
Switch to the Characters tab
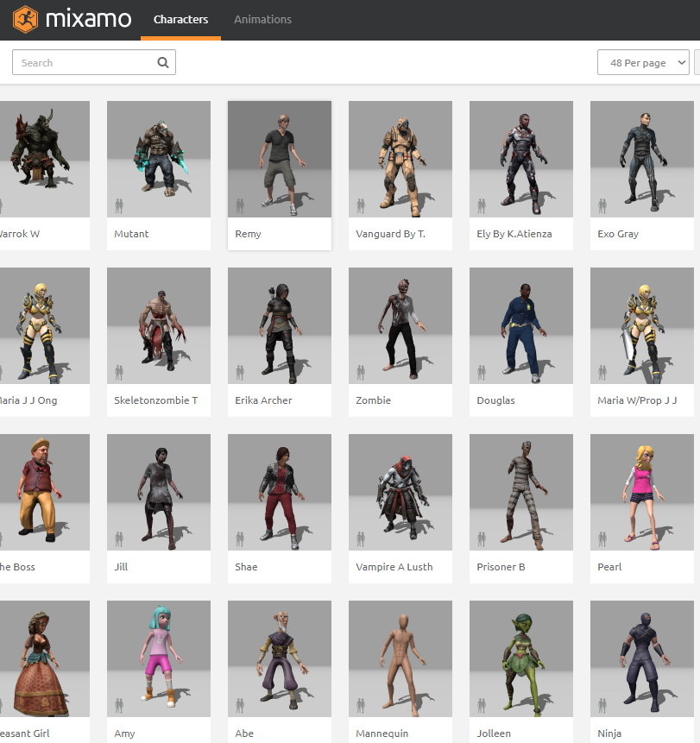coord(180,20)
